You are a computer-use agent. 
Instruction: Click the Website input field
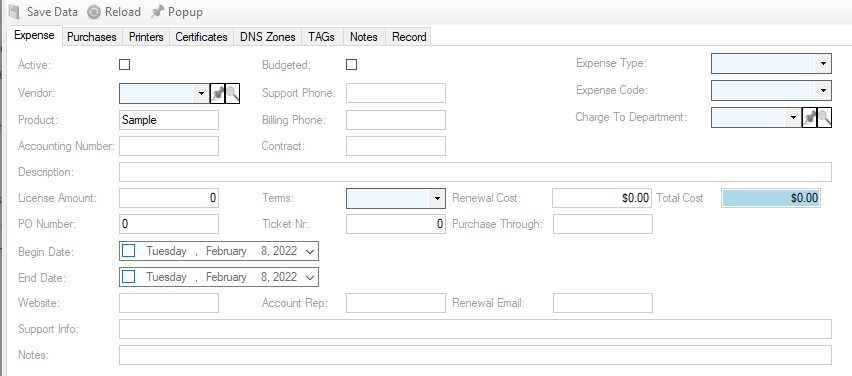click(x=169, y=303)
